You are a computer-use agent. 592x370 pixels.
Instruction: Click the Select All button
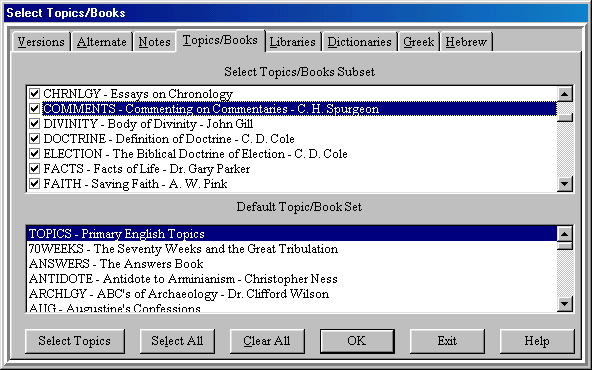tap(177, 341)
